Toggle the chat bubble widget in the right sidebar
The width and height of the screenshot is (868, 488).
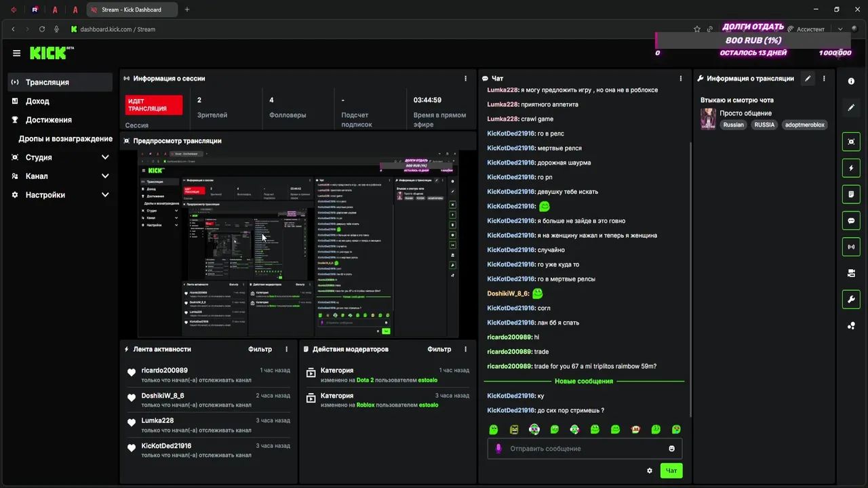[851, 221]
